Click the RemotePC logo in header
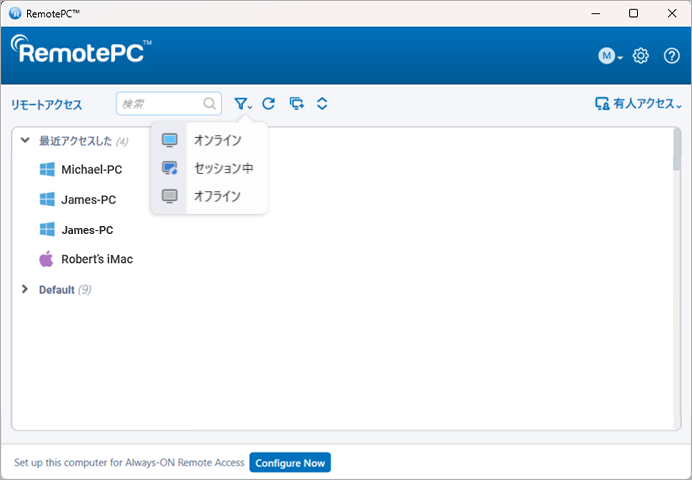 point(81,49)
